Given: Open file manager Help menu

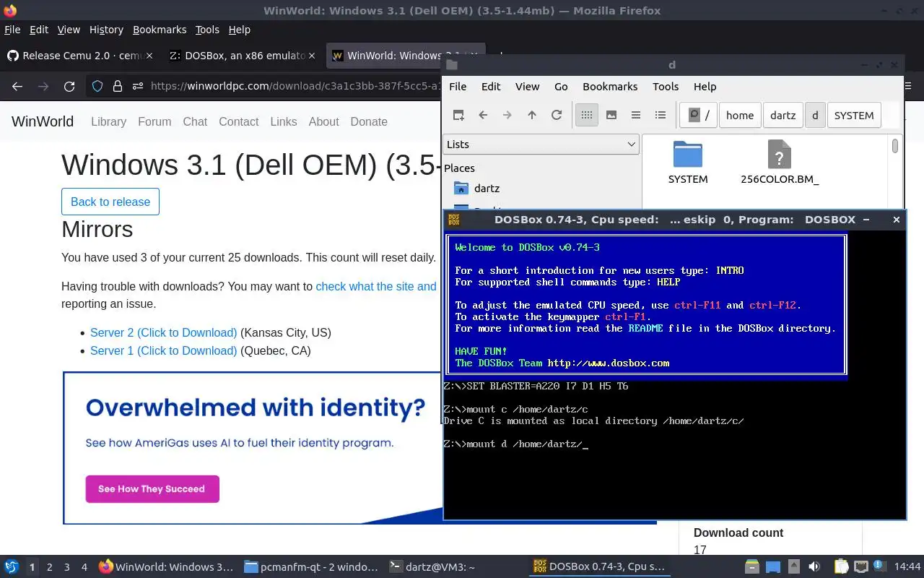Looking at the screenshot, I should (x=705, y=86).
